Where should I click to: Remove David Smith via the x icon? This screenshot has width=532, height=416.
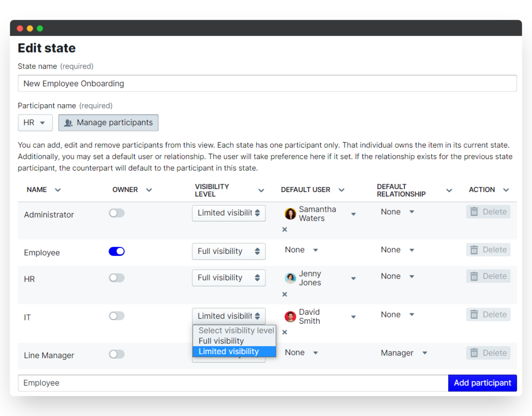285,332
